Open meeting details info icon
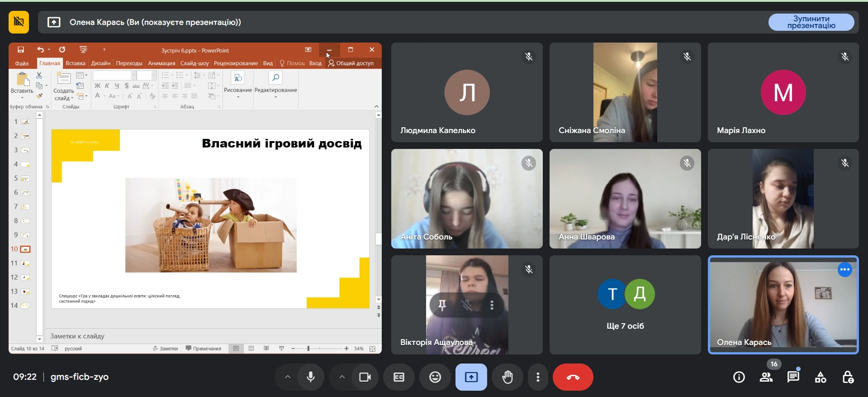This screenshot has width=868, height=397. (739, 377)
